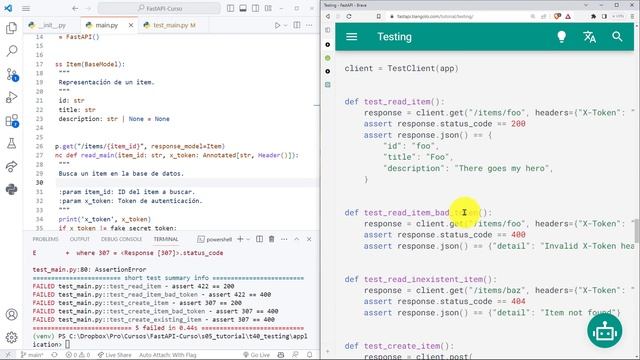This screenshot has width=640, height=360.
Task: Kill the terminal with the trash icon
Action: point(271,239)
